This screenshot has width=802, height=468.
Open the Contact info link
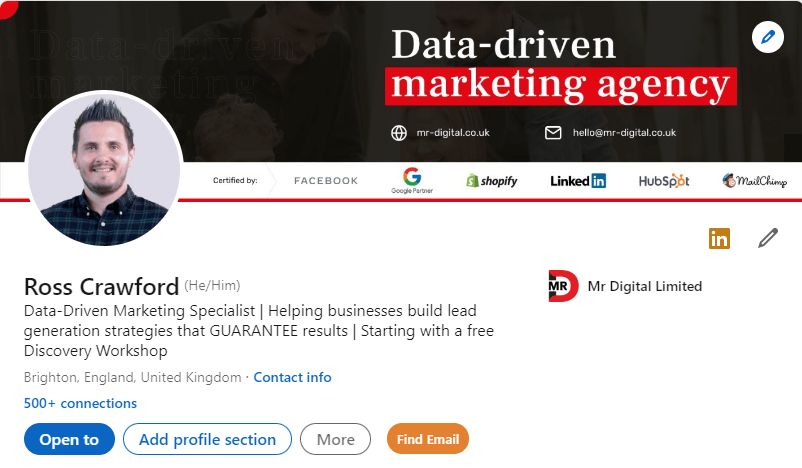pyautogui.click(x=292, y=377)
